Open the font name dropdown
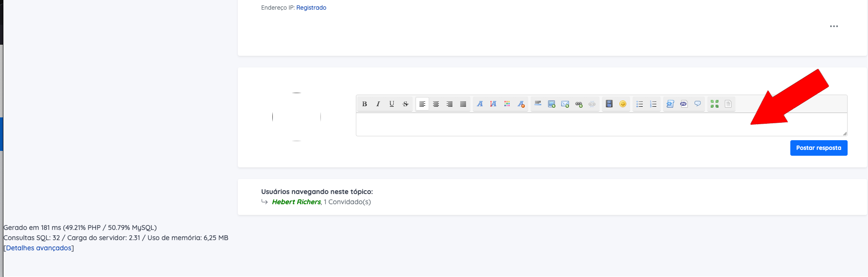868x277 pixels. point(480,104)
